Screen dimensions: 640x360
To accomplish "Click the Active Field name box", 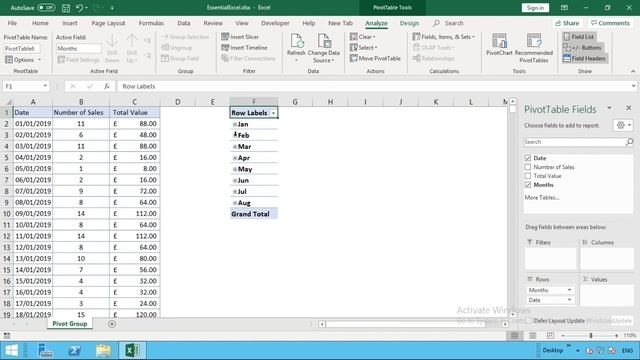I will 78,49.
